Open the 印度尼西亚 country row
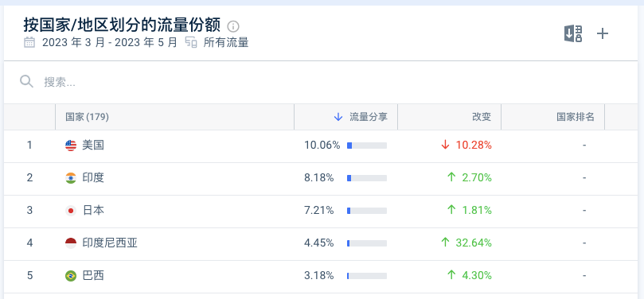Image resolution: width=644 pixels, height=299 pixels. coord(320,243)
